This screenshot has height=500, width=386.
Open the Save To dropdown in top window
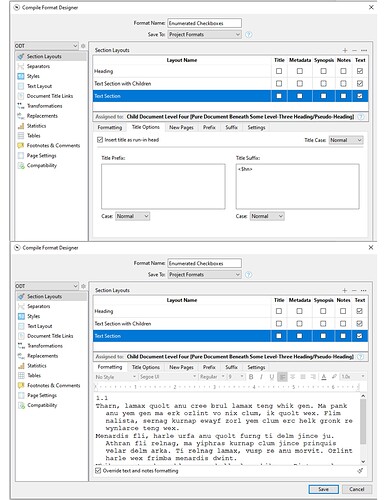[x=204, y=35]
